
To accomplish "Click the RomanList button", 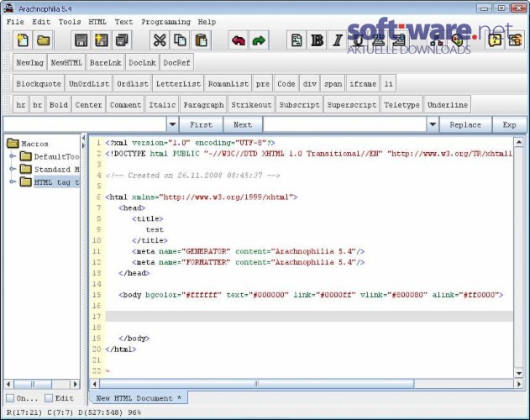I will 228,83.
